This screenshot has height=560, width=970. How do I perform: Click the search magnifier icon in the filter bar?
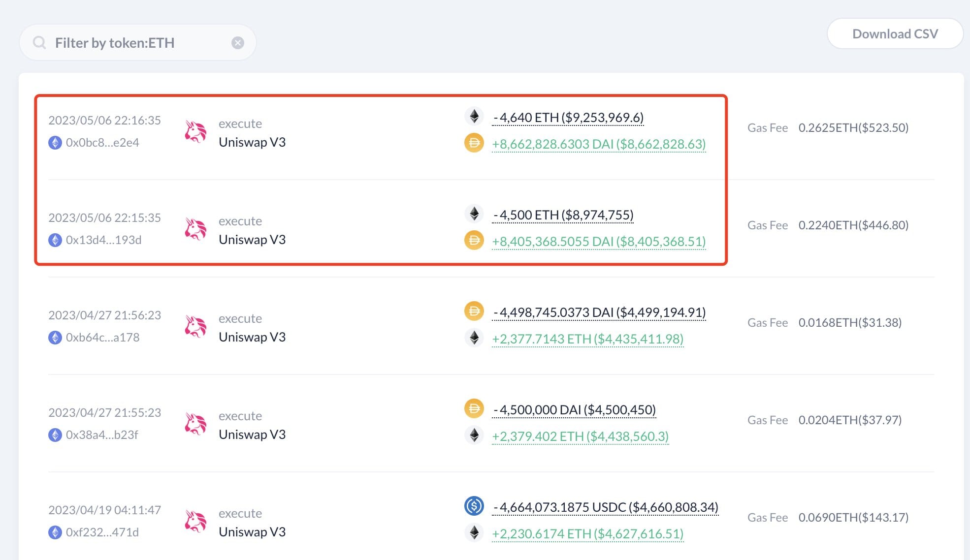click(x=39, y=42)
